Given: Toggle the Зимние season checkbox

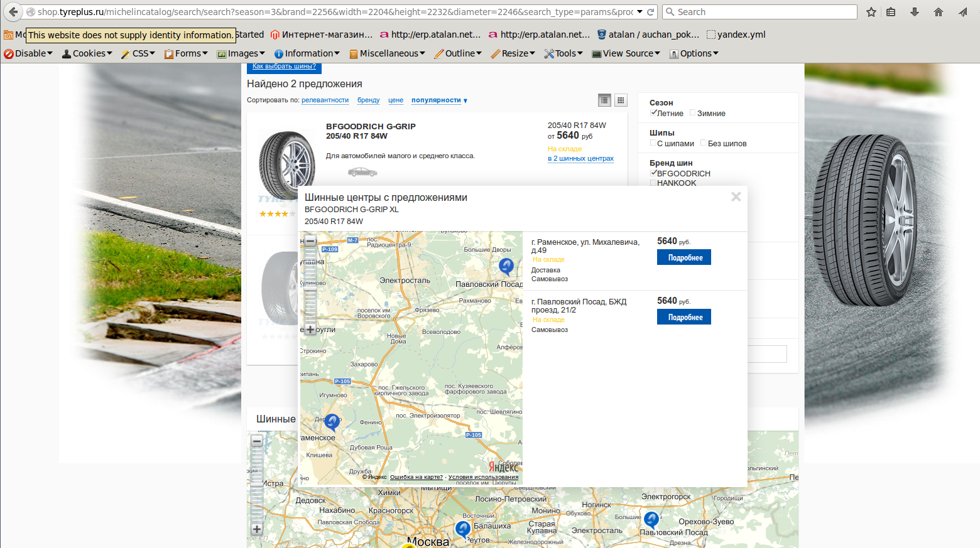Looking at the screenshot, I should pyautogui.click(x=693, y=113).
